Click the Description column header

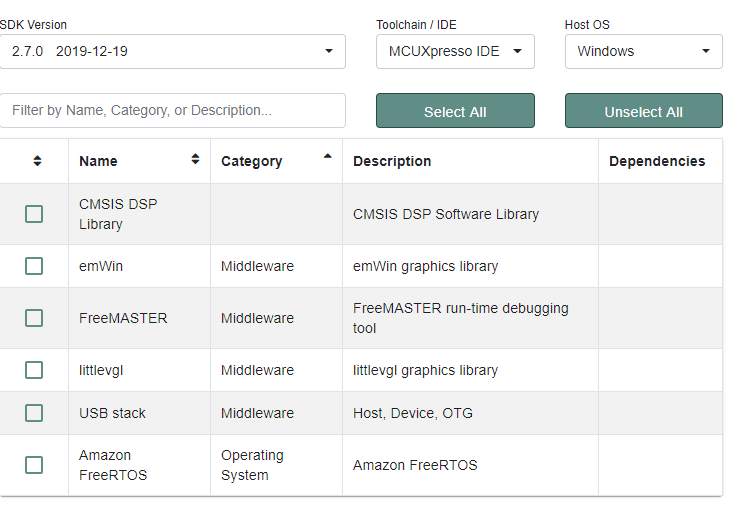point(392,161)
